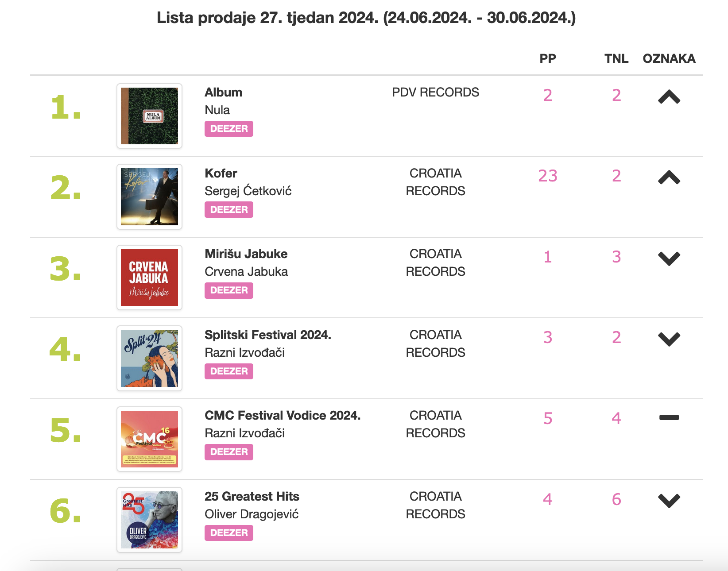
Task: Click the up arrow icon in Kofer row
Action: (x=669, y=177)
